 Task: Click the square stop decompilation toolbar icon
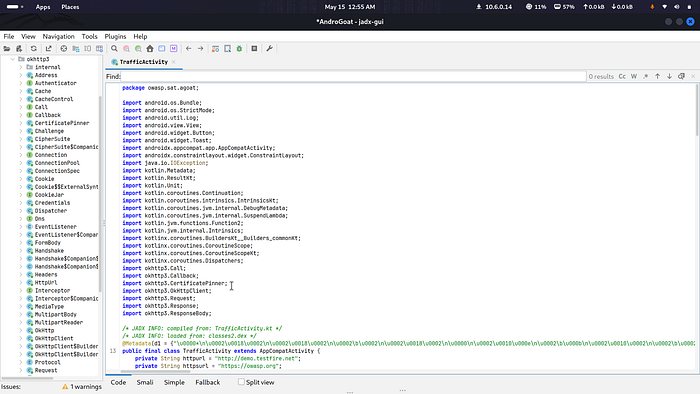click(254, 49)
